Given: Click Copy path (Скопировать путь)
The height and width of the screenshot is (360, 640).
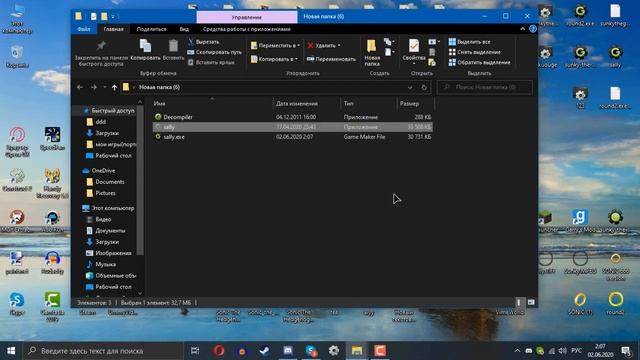Looking at the screenshot, I should tap(214, 52).
